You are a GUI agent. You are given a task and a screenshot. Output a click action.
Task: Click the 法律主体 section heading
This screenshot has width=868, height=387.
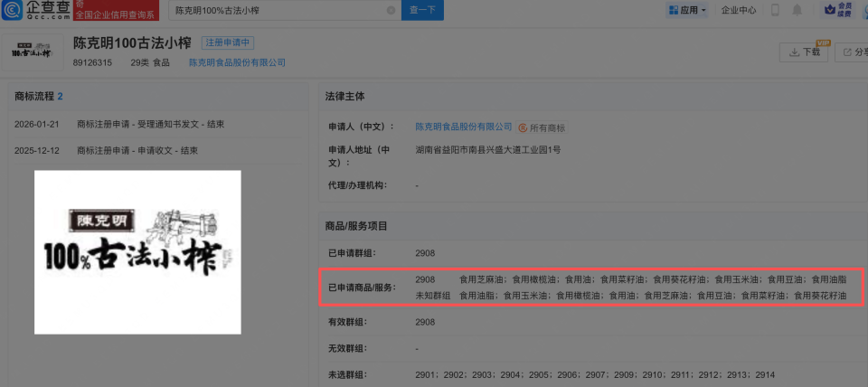coord(344,97)
